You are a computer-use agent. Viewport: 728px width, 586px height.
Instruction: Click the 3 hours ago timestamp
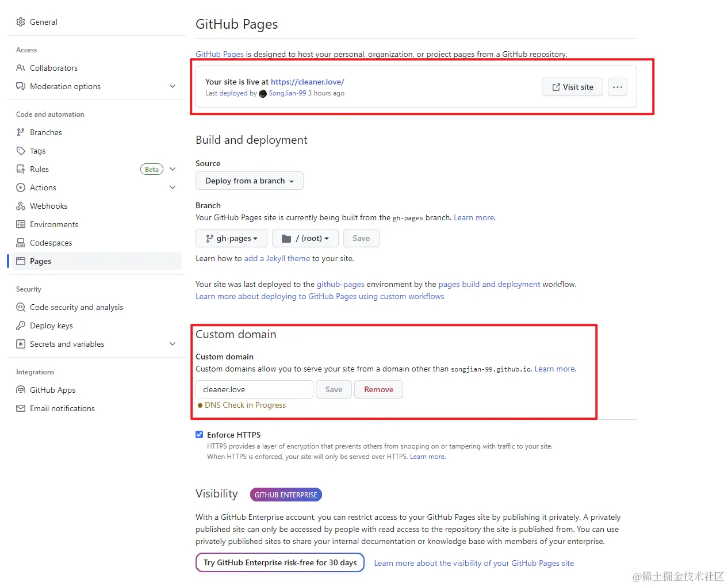[x=326, y=93]
